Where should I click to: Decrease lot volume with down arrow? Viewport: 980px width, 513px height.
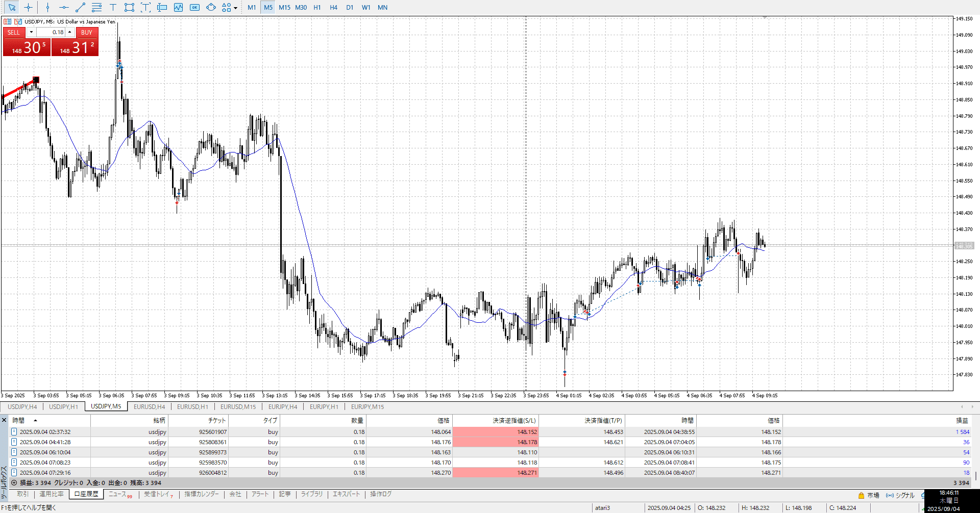pos(31,32)
